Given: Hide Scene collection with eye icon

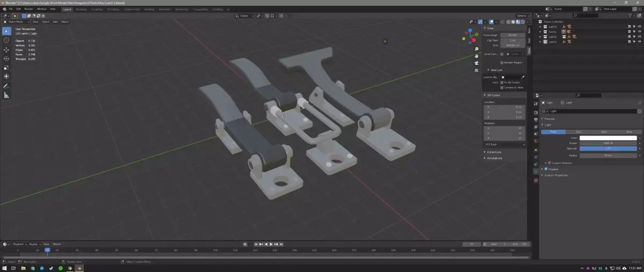Looking at the screenshot, I should (639, 32).
